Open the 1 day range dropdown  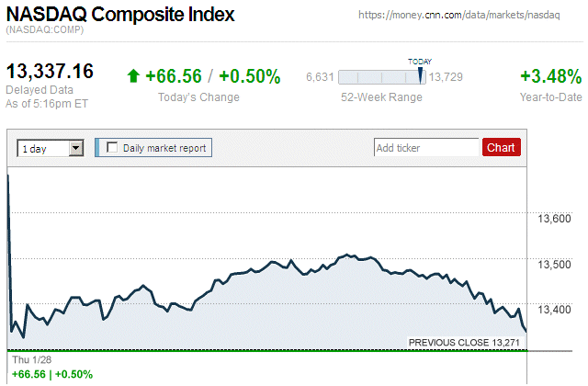pos(51,147)
